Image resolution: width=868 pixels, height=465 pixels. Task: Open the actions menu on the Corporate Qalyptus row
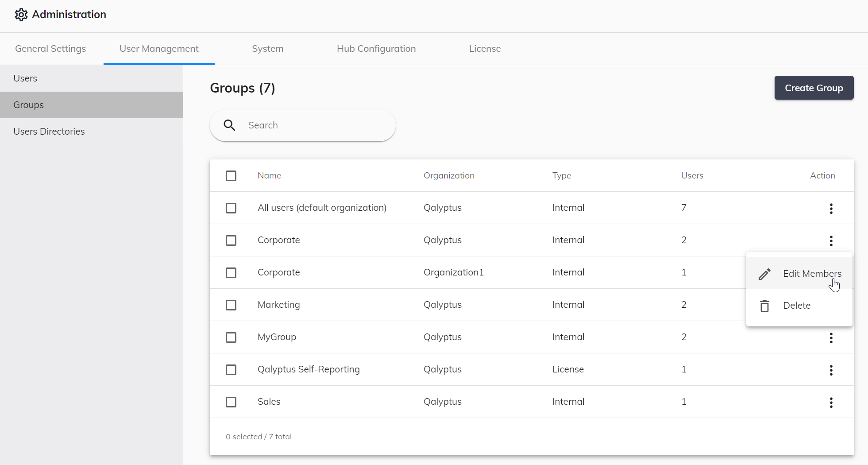[831, 240]
